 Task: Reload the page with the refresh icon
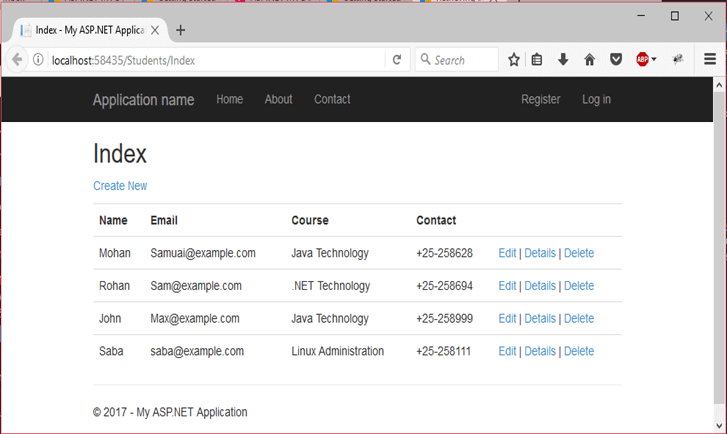pos(397,60)
